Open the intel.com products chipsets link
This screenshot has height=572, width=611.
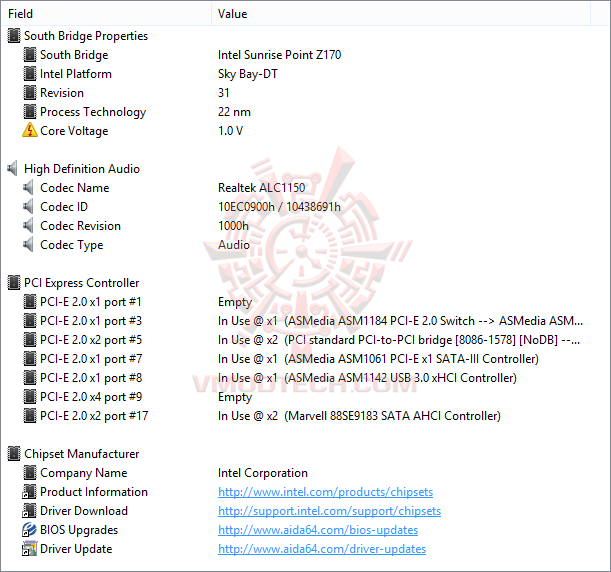325,492
